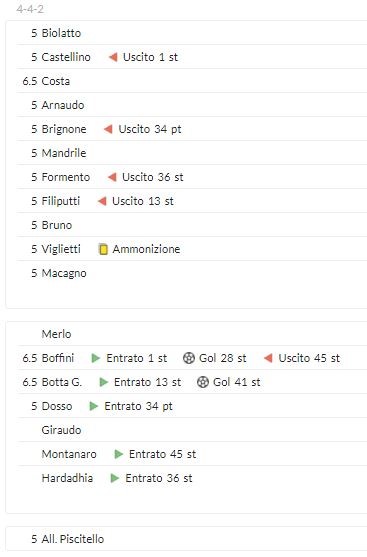
Task: Select the Macagno row
Action: click(x=192, y=273)
